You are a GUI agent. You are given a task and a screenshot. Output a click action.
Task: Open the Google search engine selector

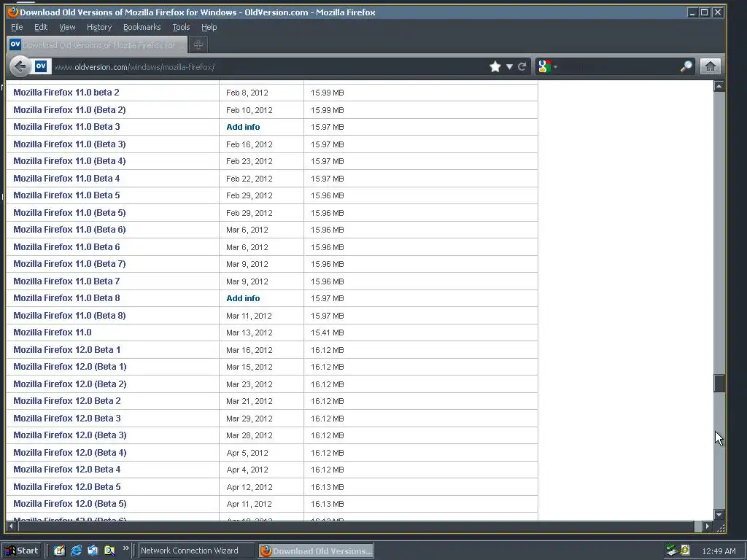546,66
